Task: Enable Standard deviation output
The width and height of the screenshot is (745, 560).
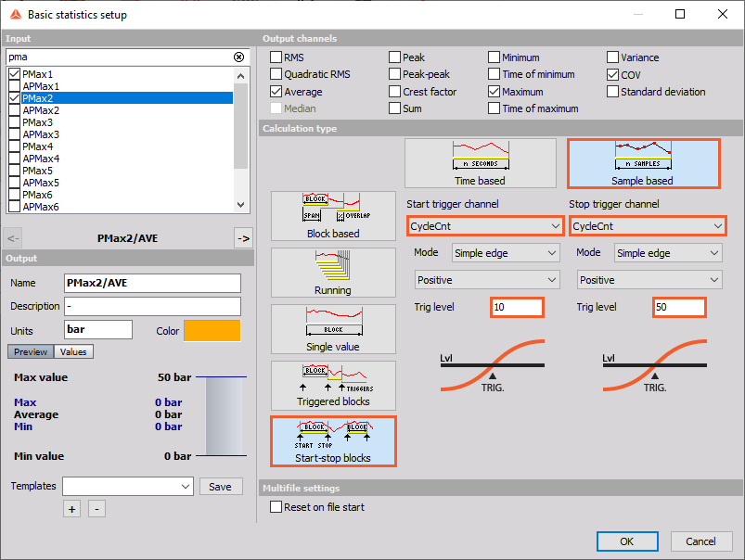Action: (613, 92)
